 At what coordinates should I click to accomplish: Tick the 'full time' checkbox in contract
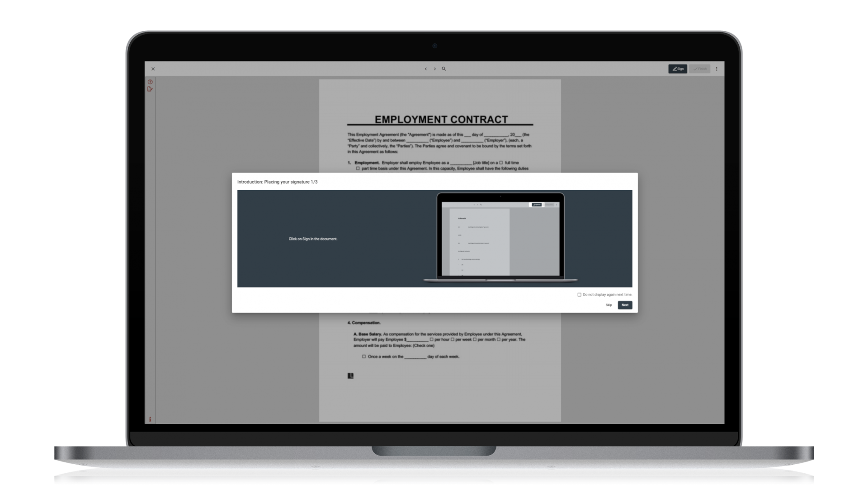501,163
